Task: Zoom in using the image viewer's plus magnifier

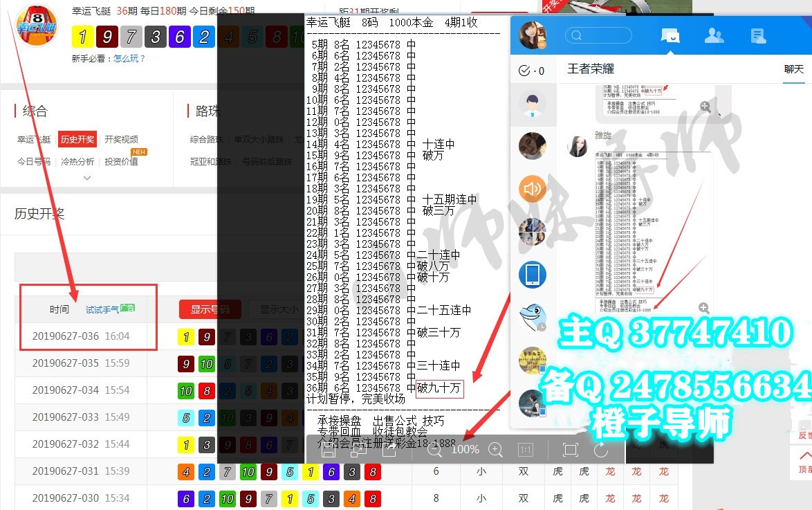Action: (496, 450)
